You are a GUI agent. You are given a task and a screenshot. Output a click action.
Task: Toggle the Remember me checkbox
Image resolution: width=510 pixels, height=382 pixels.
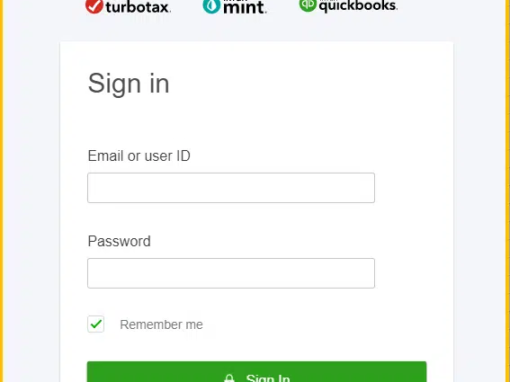point(96,324)
